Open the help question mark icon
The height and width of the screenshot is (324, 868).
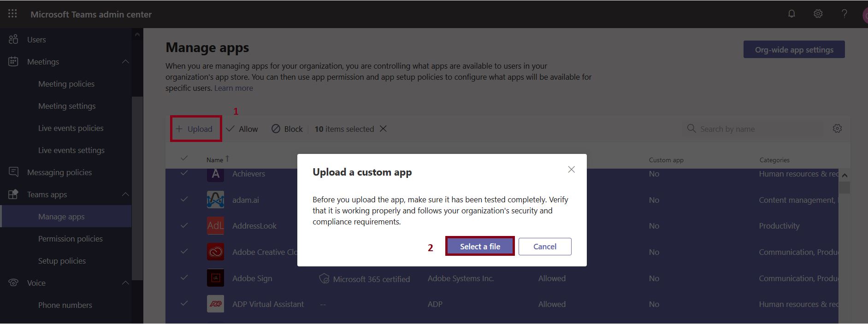(x=844, y=14)
